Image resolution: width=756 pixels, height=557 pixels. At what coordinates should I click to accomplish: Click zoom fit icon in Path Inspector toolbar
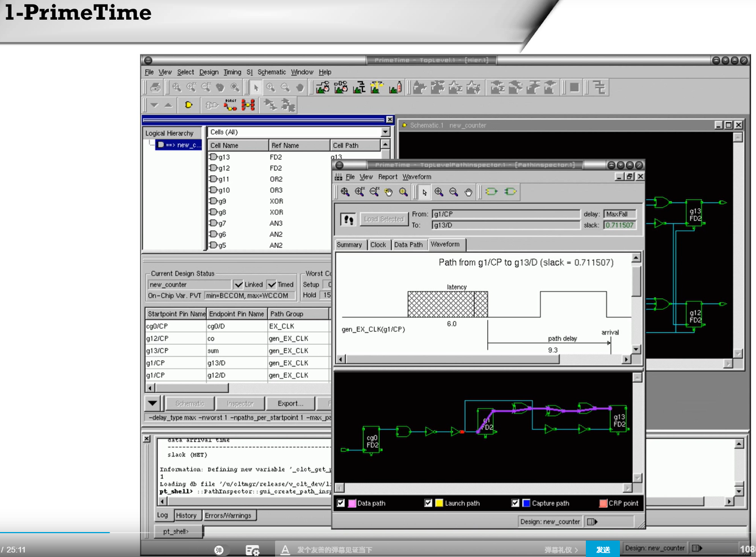(345, 192)
